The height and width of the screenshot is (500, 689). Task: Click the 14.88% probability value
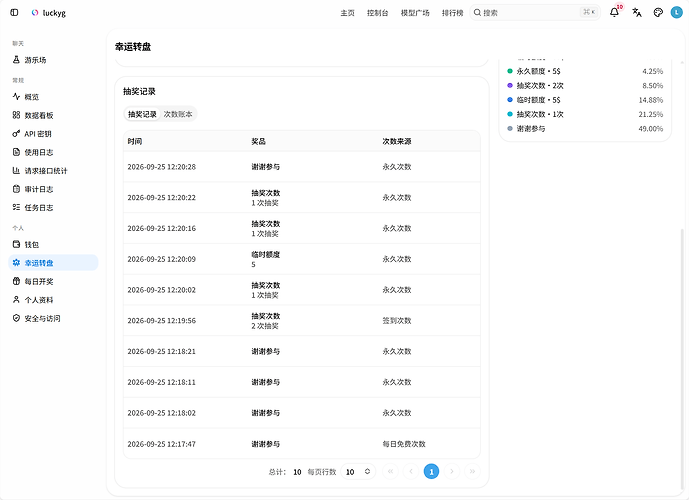pyautogui.click(x=651, y=100)
